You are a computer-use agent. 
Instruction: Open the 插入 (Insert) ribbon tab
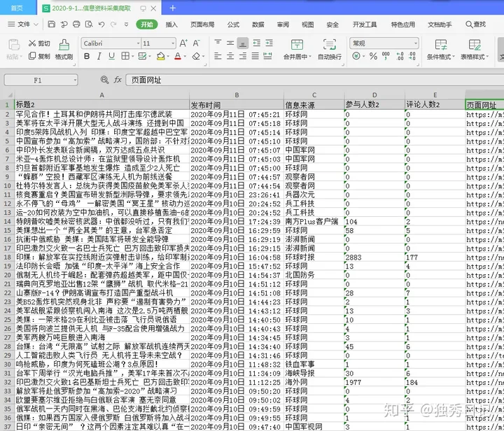[x=171, y=24]
